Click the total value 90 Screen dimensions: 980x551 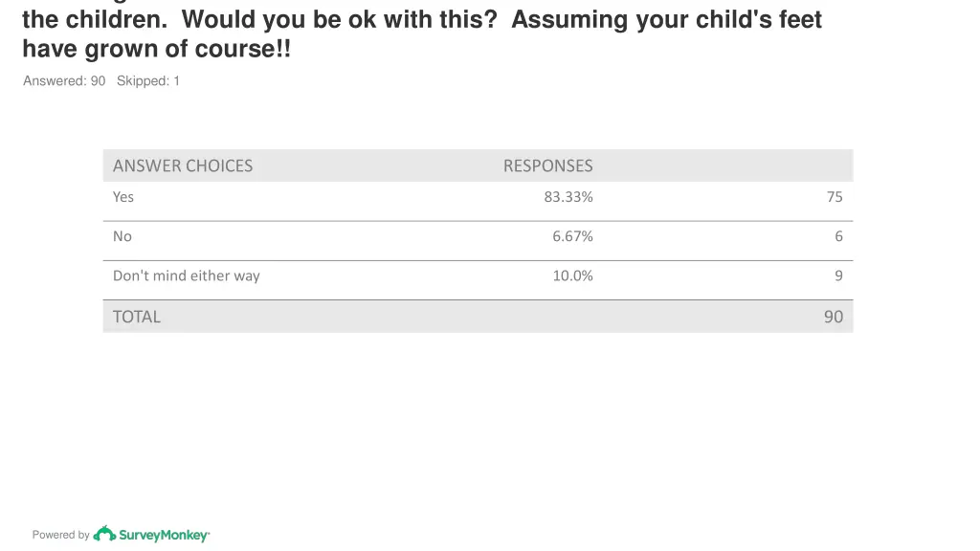(x=834, y=317)
